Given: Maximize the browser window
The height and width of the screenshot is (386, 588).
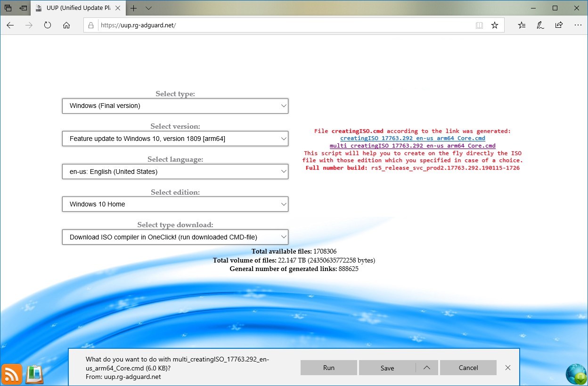Looking at the screenshot, I should point(555,8).
